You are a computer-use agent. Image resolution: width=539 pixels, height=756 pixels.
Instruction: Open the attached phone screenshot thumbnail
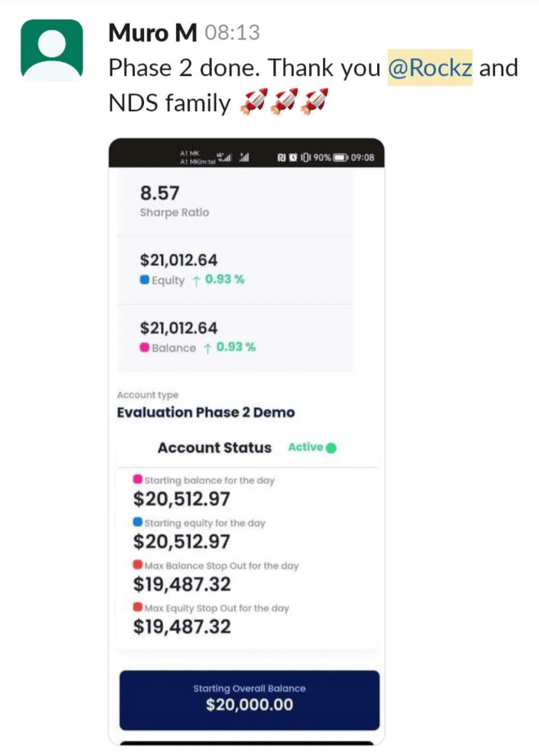[246, 442]
